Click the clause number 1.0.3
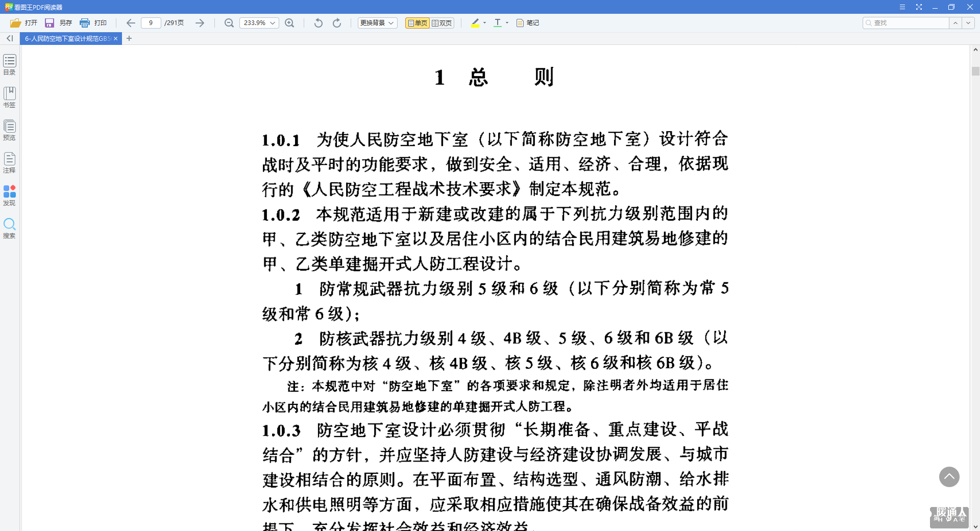 [x=281, y=431]
